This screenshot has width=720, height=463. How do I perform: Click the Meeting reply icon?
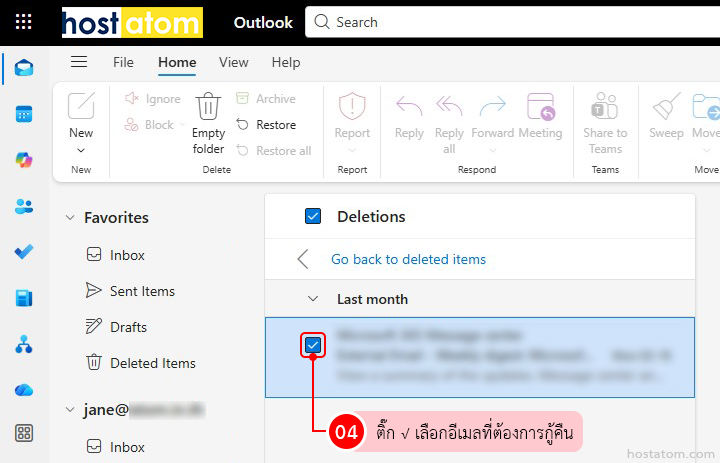click(540, 106)
